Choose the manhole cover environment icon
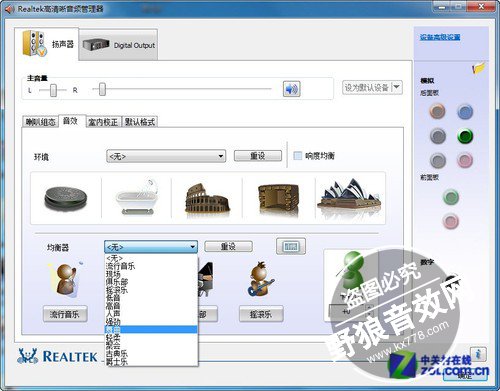Screen dimensions: 500x391 coord(66,198)
